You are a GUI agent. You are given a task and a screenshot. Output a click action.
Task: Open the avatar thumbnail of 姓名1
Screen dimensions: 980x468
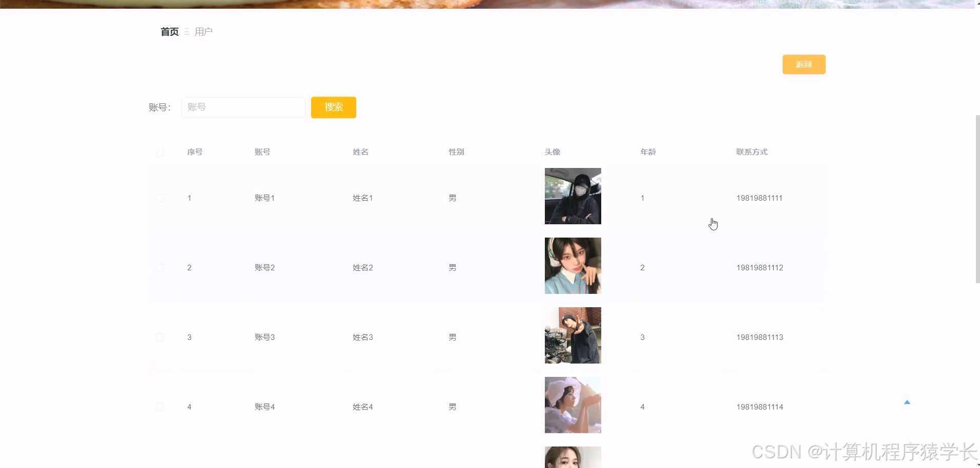tap(573, 196)
